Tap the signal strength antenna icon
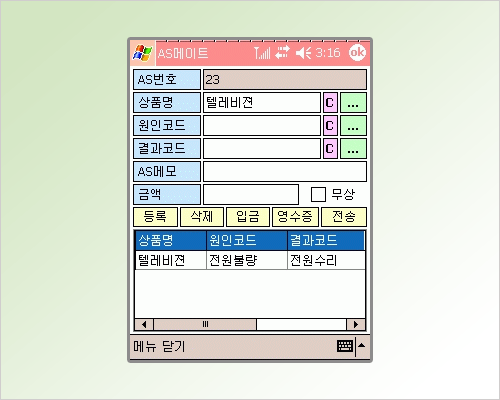 coord(262,53)
